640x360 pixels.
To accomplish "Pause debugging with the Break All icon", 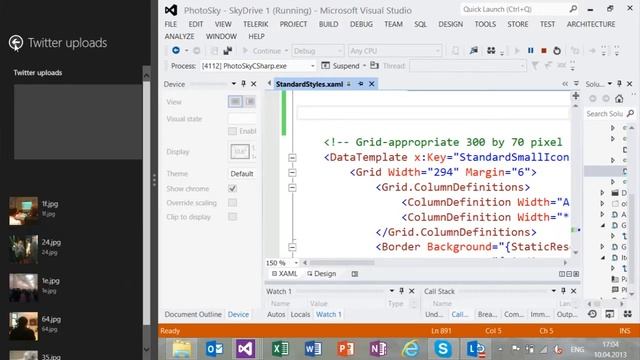I will pos(530,51).
